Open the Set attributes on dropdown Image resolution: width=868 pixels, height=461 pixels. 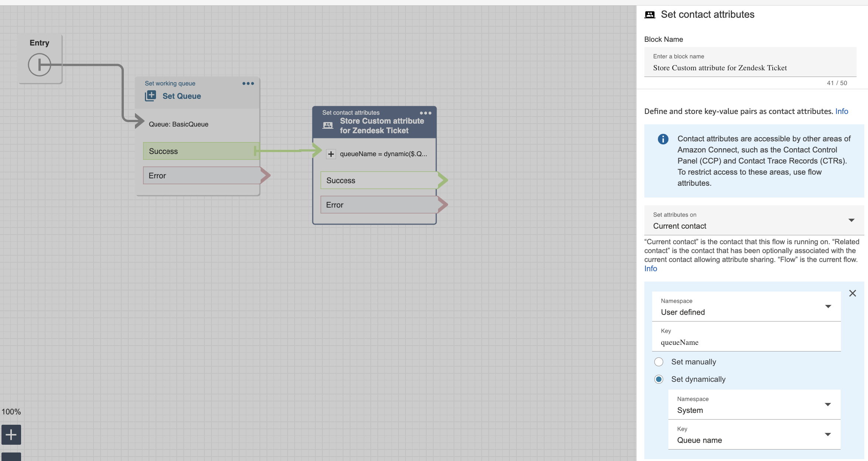753,221
